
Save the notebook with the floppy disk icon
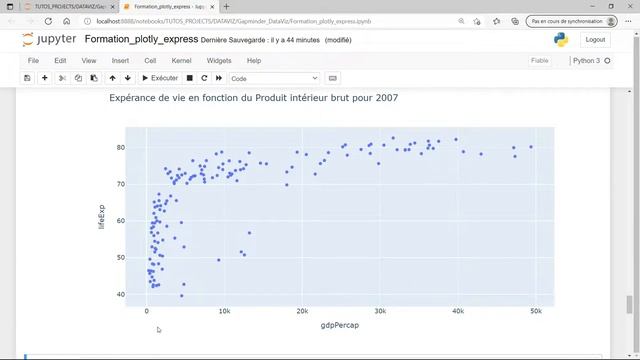(27, 78)
